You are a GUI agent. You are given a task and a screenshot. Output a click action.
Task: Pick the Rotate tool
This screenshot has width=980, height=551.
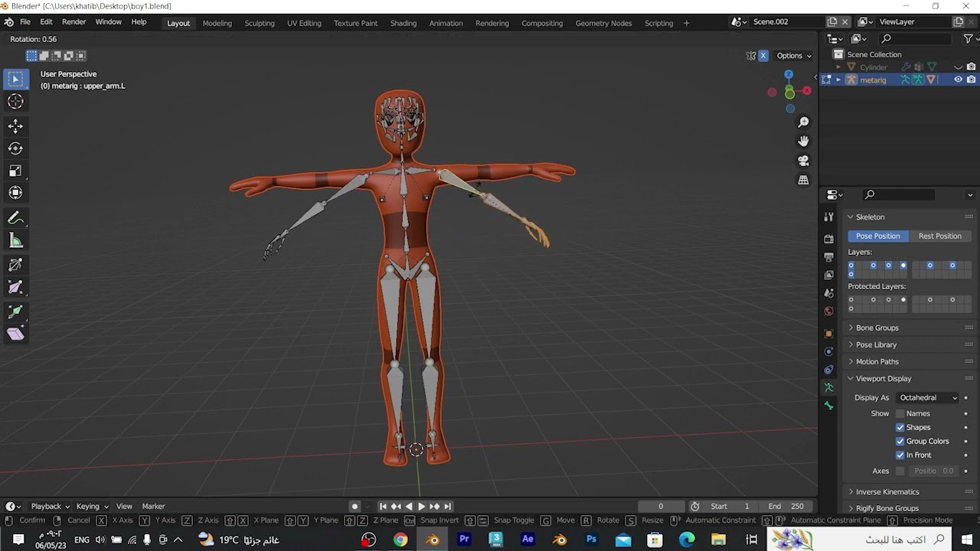tap(15, 148)
